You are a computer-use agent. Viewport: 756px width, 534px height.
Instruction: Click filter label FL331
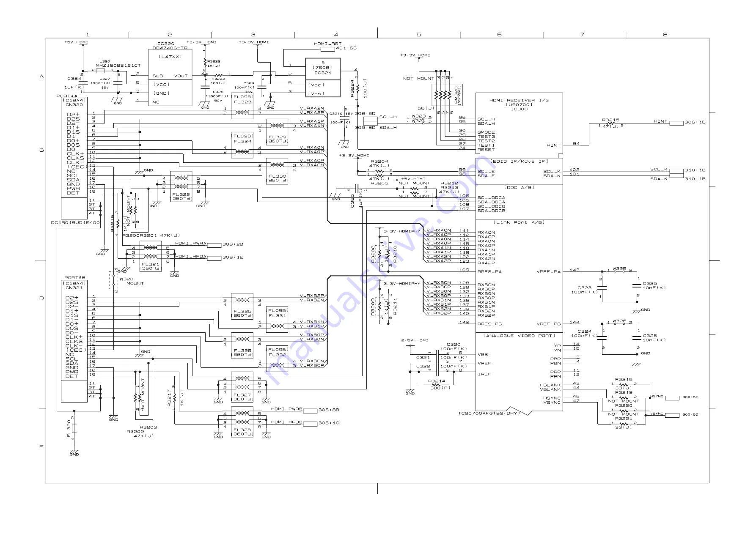click(x=277, y=315)
